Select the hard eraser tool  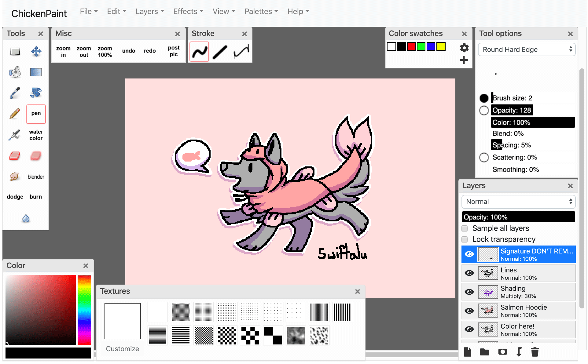(15, 156)
